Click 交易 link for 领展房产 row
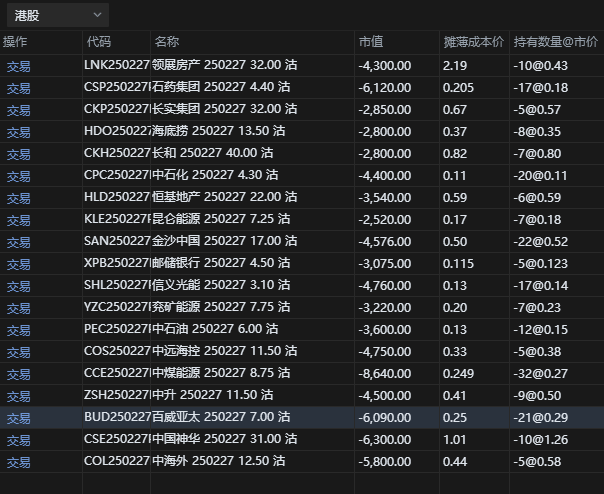This screenshot has height=494, width=604. 18,66
